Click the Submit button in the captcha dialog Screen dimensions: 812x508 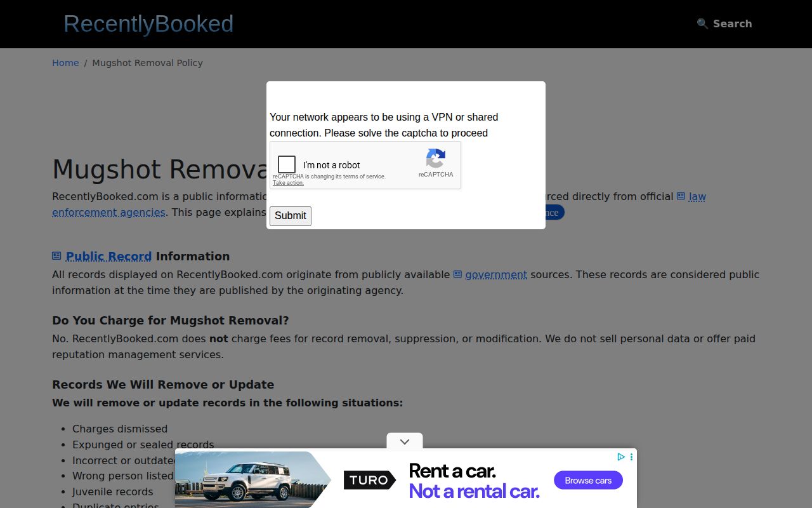[291, 216]
